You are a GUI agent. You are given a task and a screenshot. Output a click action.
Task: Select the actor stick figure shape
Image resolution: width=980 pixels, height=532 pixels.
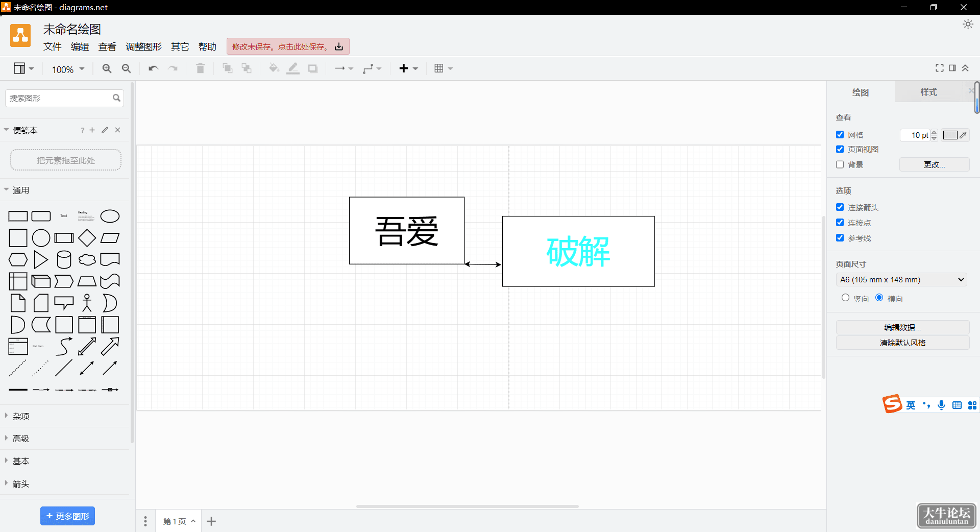87,303
